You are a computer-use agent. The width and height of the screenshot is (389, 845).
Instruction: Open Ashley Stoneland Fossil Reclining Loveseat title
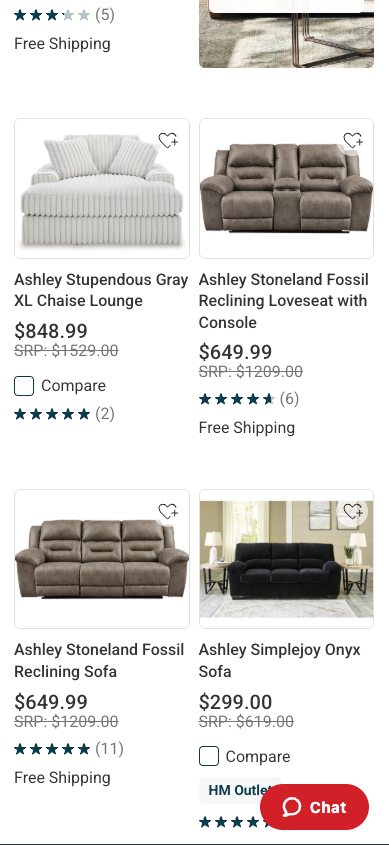point(284,301)
